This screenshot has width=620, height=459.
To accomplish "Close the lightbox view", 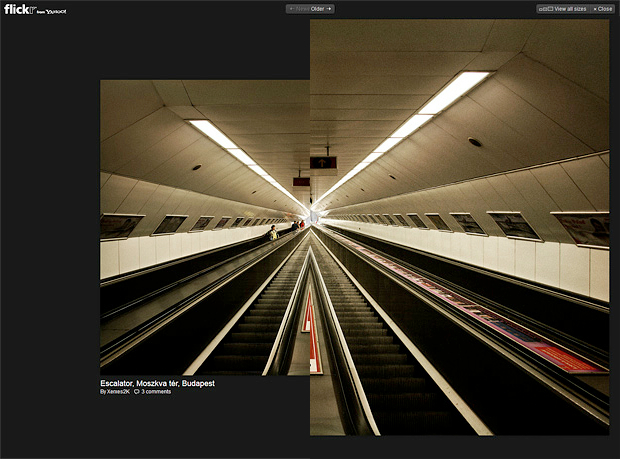I will [x=603, y=9].
